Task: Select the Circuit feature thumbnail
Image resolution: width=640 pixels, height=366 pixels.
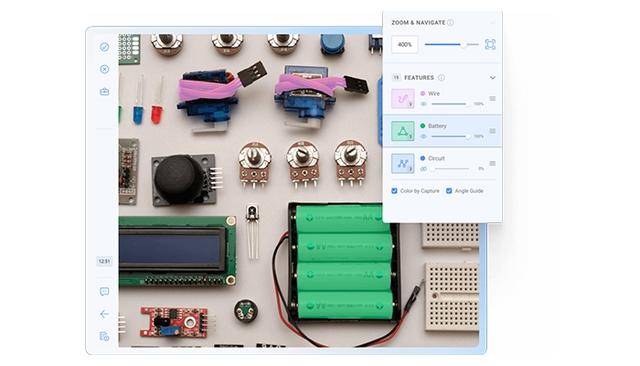Action: tap(403, 163)
